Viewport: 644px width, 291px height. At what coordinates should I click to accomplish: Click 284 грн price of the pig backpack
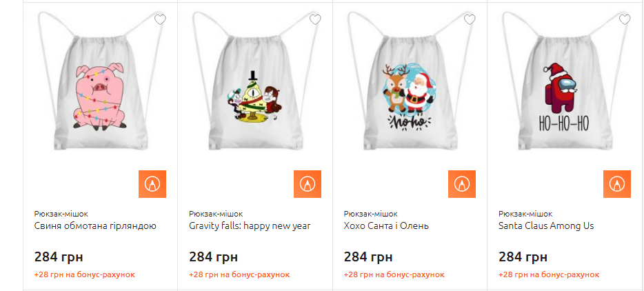pyautogui.click(x=59, y=257)
